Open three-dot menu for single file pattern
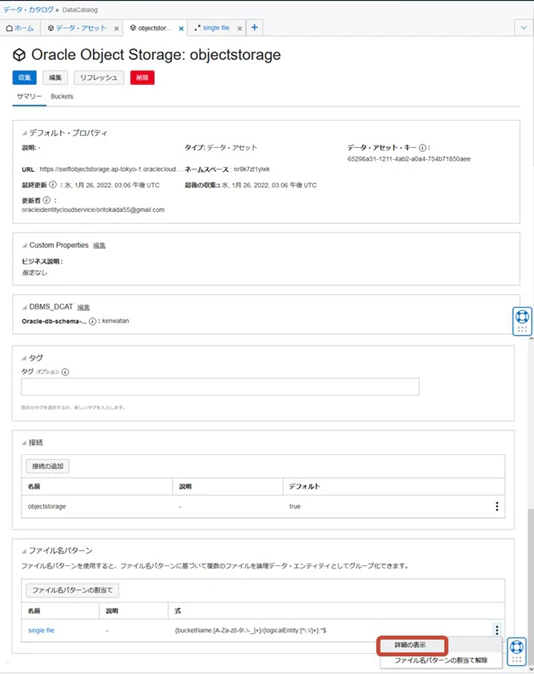Screen dimensions: 534x674 497,630
